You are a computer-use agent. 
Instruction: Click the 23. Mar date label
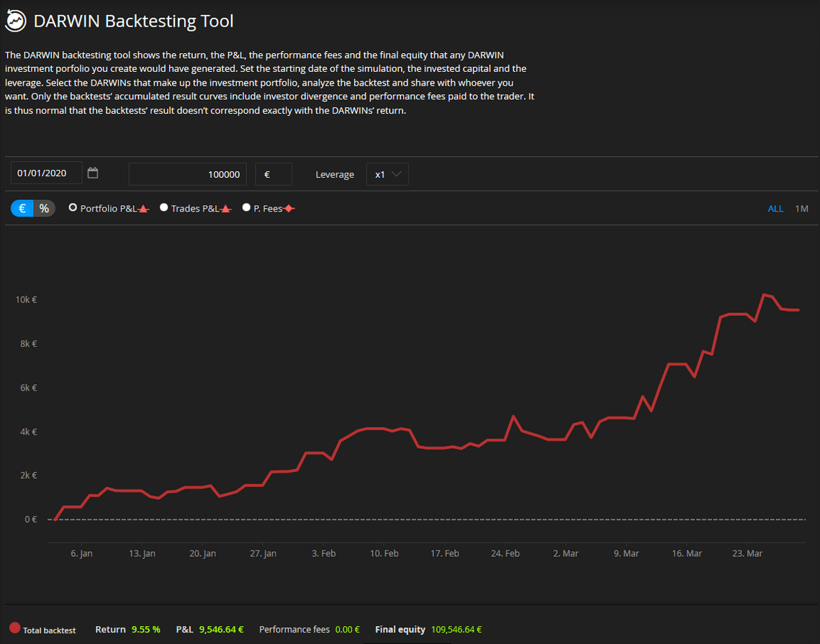point(747,553)
